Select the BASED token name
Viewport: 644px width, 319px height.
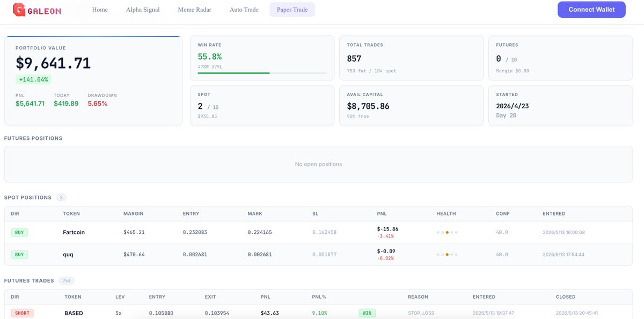(x=74, y=313)
